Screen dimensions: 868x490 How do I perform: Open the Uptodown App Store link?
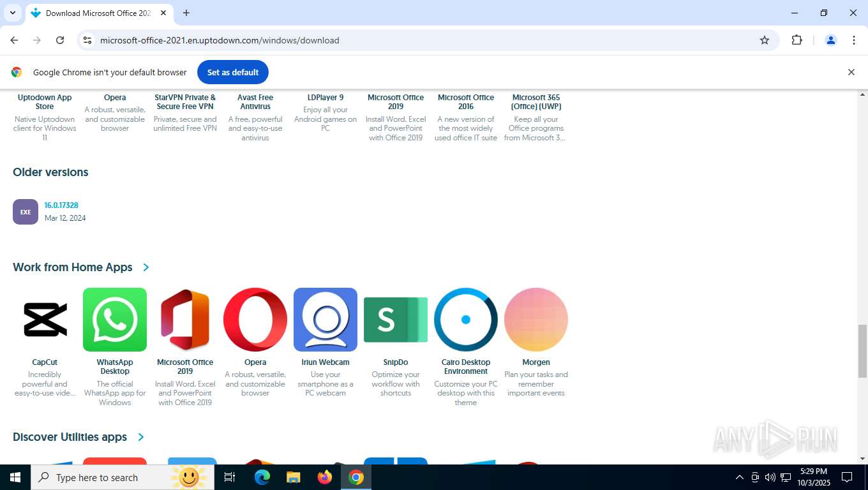45,102
